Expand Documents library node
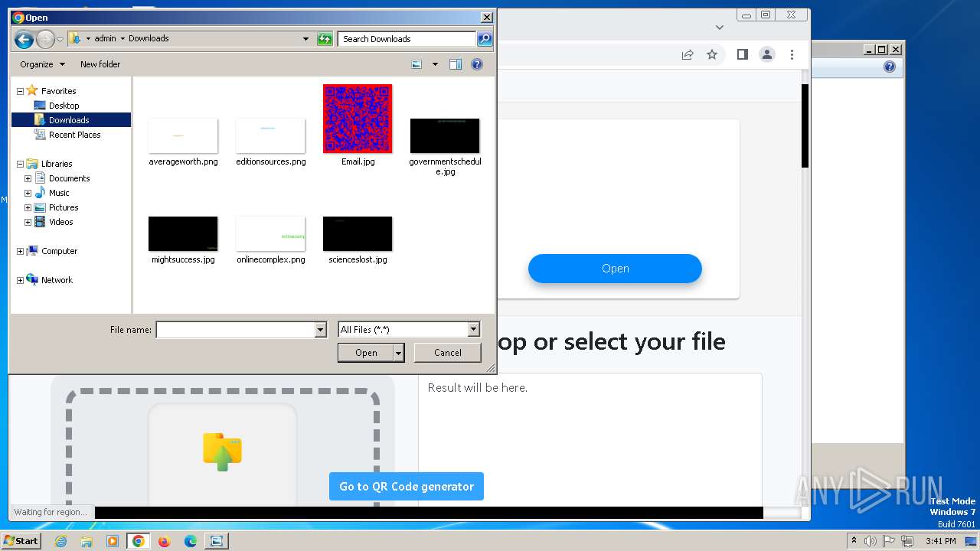980x551 pixels. click(x=28, y=178)
